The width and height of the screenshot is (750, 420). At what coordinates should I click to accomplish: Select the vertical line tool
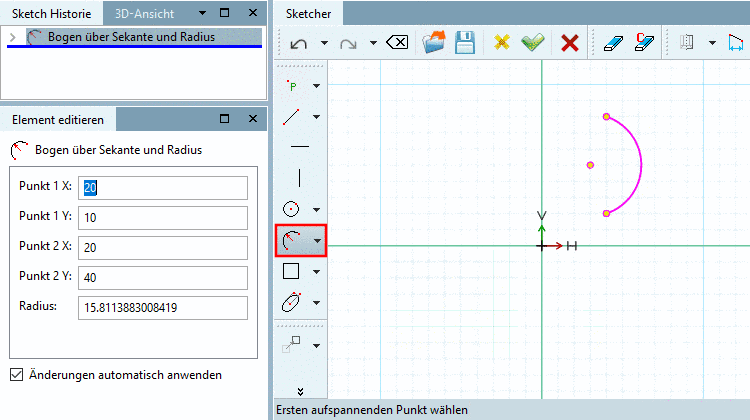(x=299, y=177)
